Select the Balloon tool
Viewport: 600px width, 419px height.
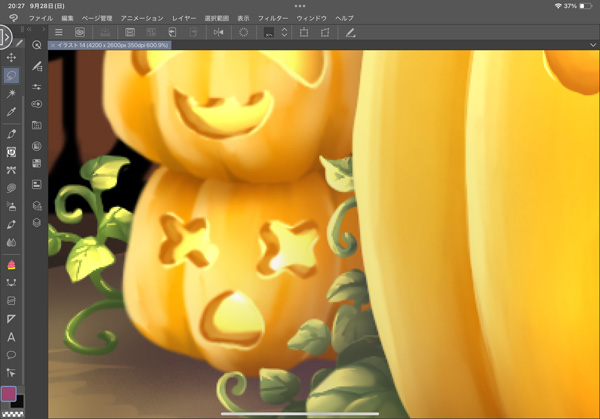[12, 355]
